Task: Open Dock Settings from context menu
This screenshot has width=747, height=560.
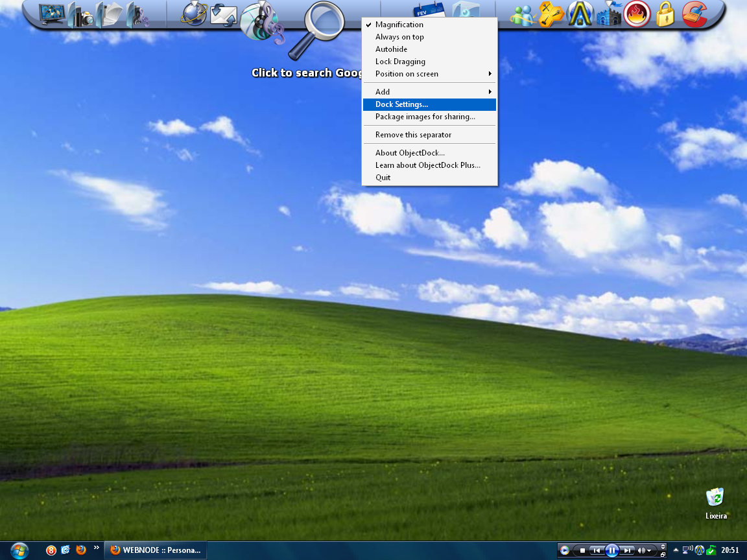Action: click(401, 104)
